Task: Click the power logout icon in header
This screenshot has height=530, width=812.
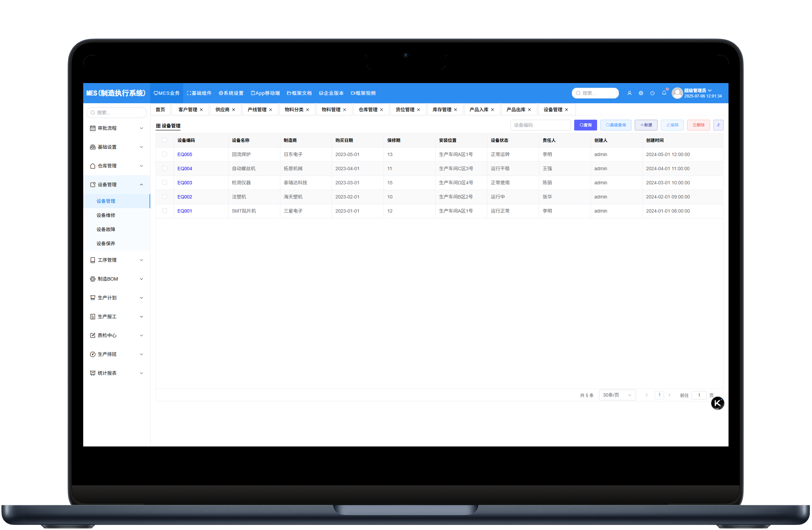Action: coord(652,93)
